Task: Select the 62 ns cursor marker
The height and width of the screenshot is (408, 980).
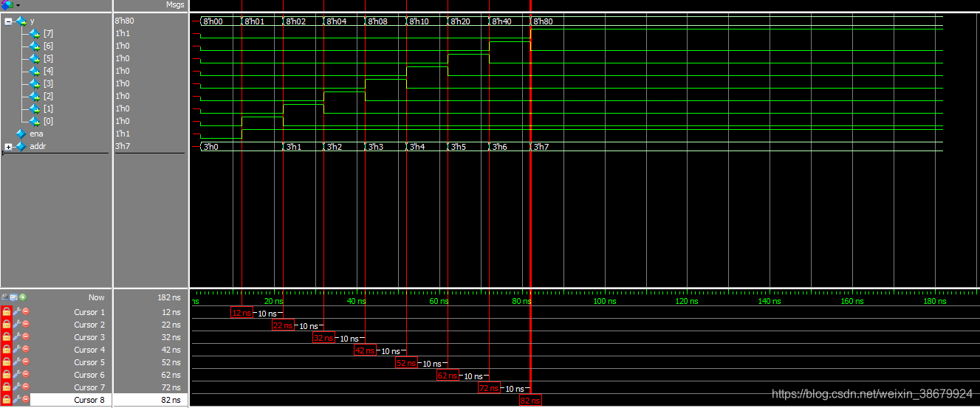Action: pyautogui.click(x=448, y=376)
